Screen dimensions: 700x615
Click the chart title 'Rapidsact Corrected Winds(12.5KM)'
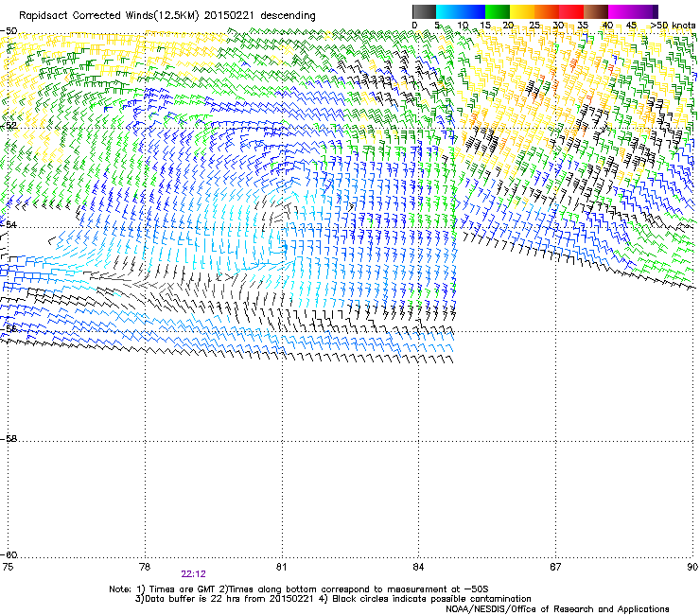[x=109, y=16]
